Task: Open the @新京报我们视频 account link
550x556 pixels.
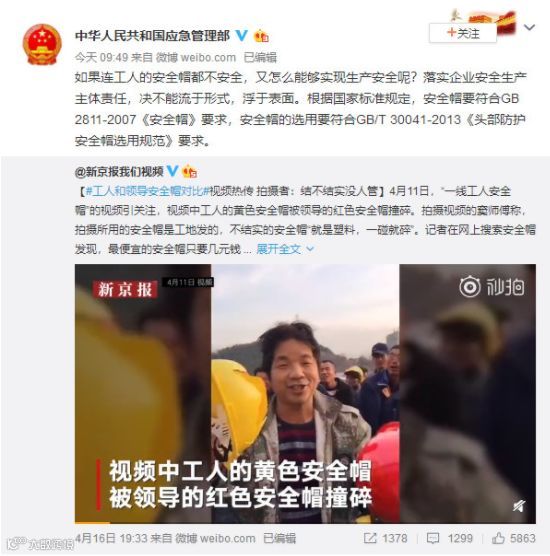Action: point(119,172)
